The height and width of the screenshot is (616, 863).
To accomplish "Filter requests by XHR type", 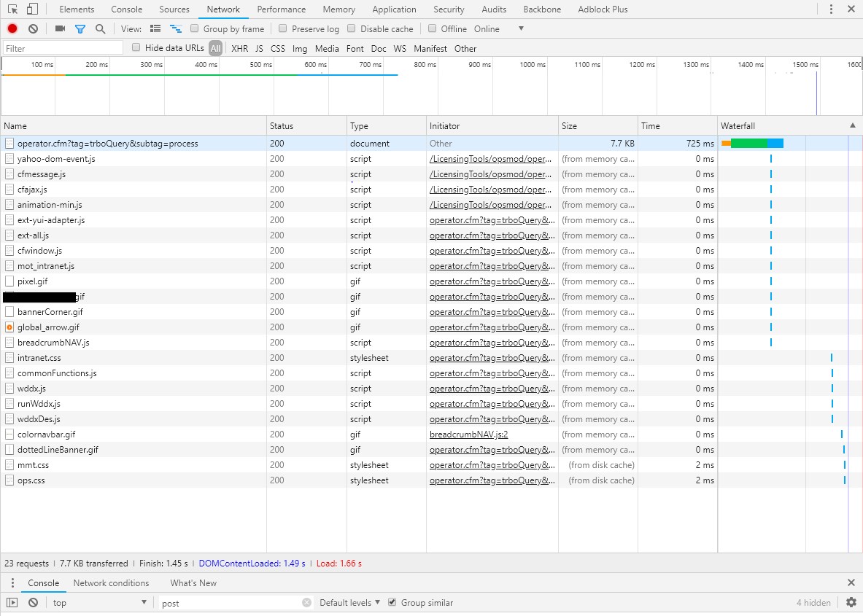I will (x=239, y=48).
